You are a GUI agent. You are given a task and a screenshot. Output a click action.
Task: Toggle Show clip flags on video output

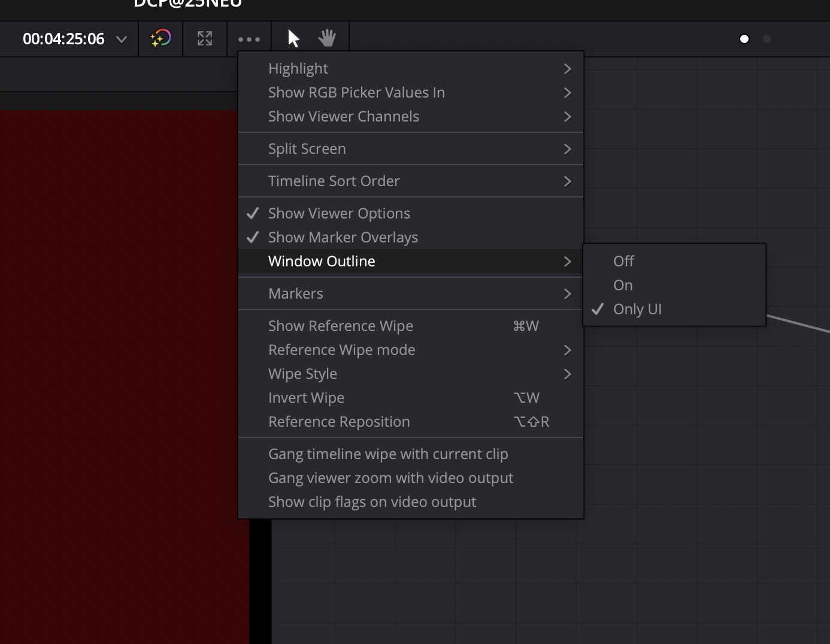(411, 502)
